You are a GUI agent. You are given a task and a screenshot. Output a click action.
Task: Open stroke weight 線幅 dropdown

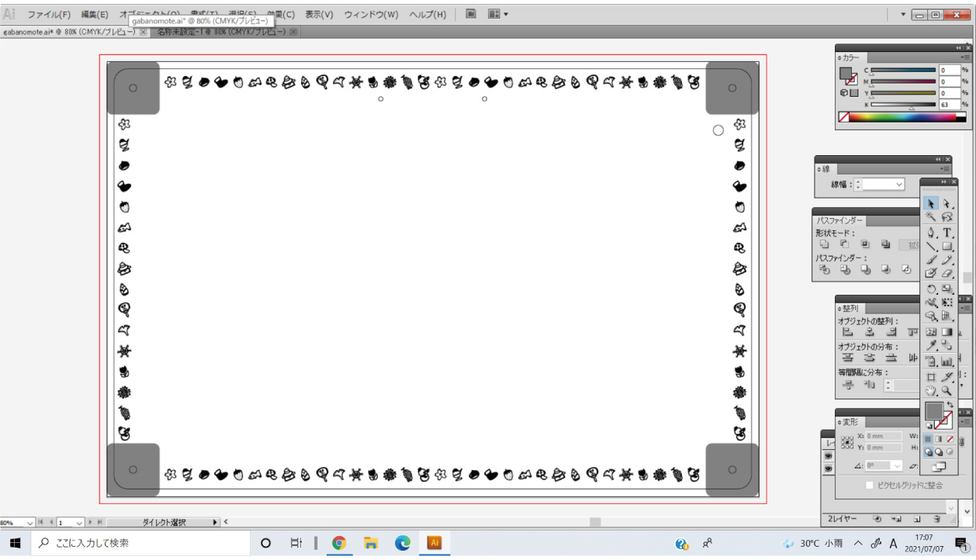pyautogui.click(x=899, y=185)
